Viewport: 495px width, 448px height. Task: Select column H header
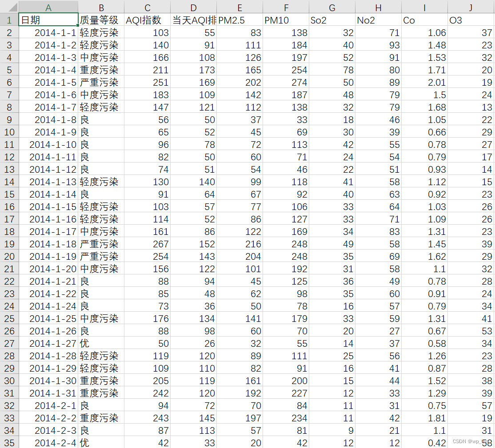click(x=378, y=7)
